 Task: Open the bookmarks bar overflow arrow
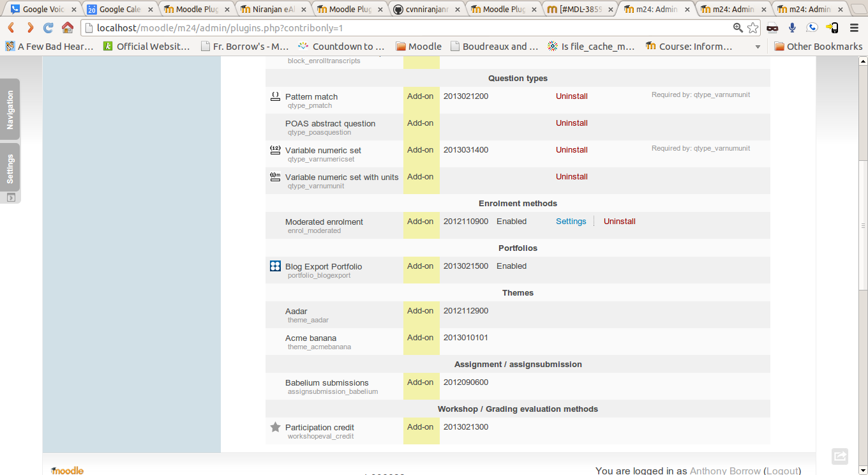[x=758, y=47]
